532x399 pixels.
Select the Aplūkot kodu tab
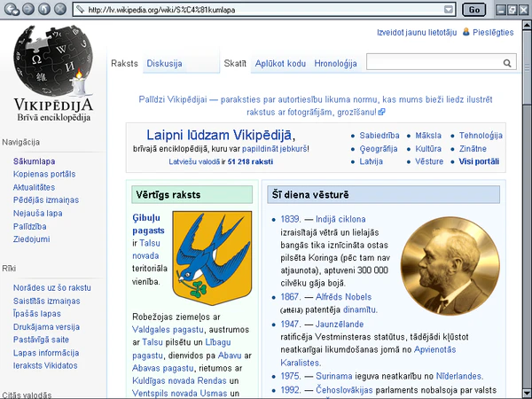[280, 64]
